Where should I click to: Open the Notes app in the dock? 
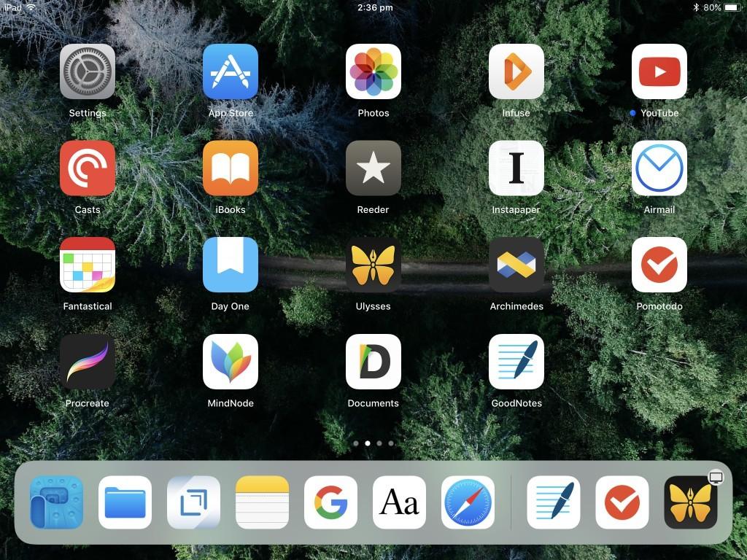(262, 502)
